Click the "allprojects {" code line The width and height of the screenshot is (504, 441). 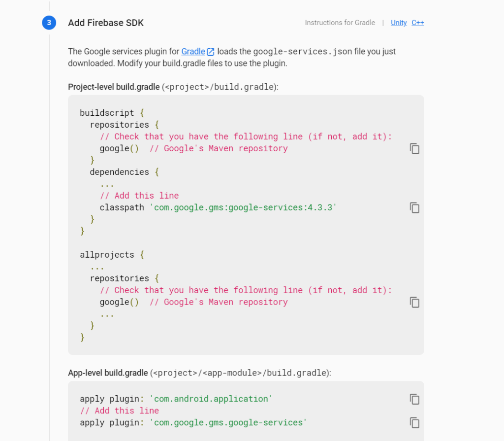point(112,255)
